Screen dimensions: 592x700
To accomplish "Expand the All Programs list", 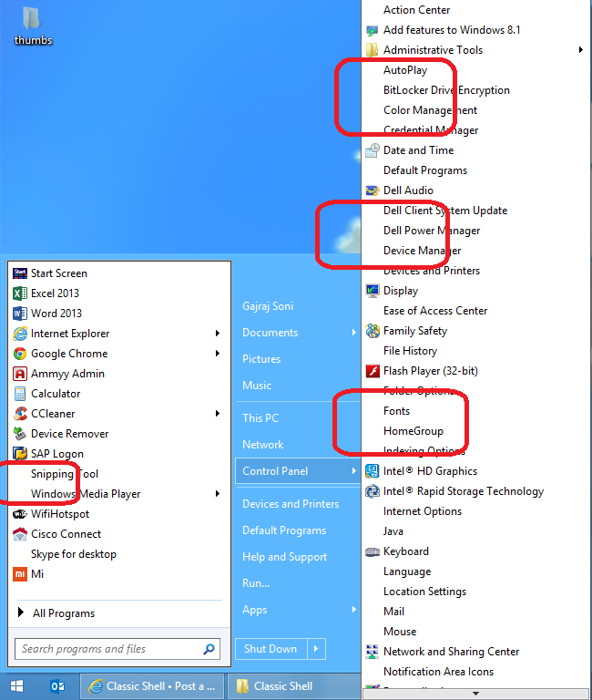I will 63,613.
